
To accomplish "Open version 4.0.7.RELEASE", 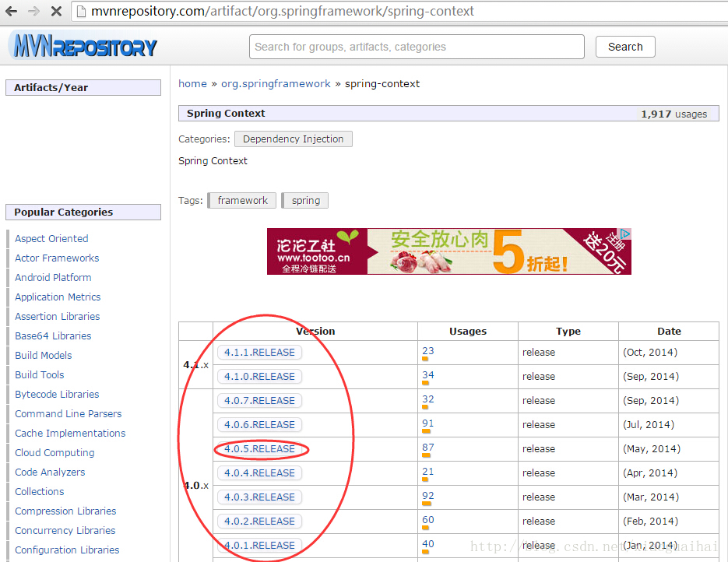I will (259, 401).
